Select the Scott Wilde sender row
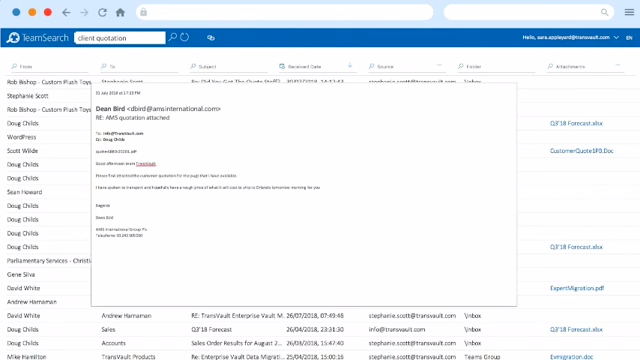640x360 pixels. click(22, 151)
